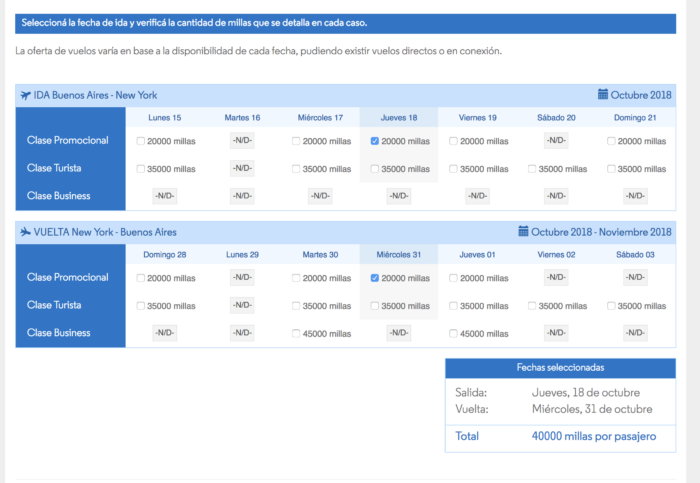Check Jueves 01 Business 45000 millas
This screenshot has width=700, height=483.
tap(454, 333)
